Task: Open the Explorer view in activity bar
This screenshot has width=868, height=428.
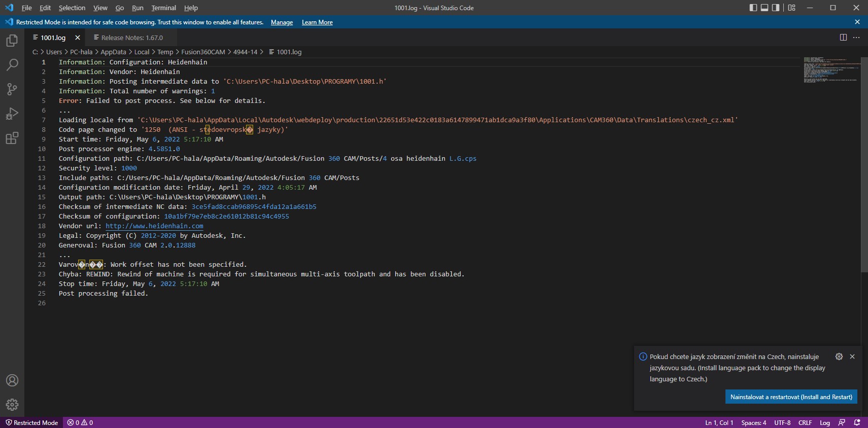Action: (12, 41)
